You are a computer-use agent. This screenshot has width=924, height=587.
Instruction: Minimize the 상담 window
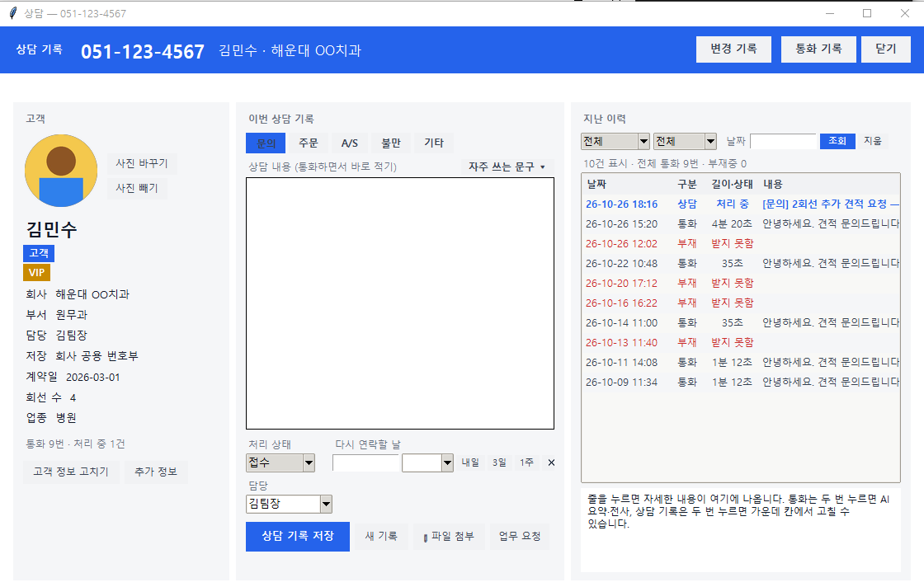point(830,13)
